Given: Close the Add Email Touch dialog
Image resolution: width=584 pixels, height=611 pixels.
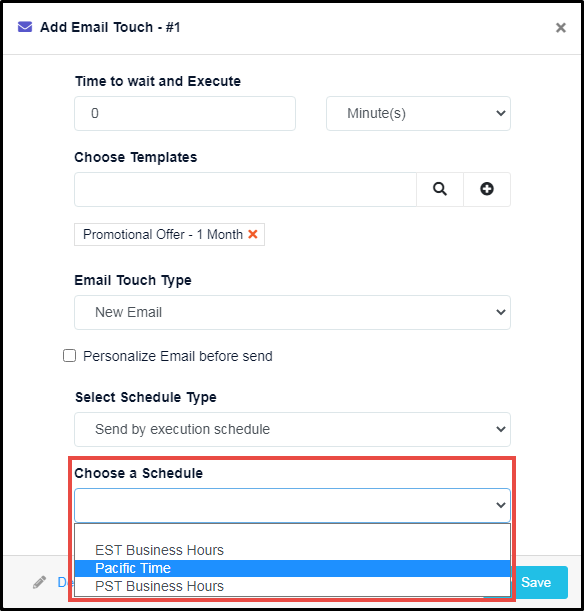Looking at the screenshot, I should pos(561,28).
